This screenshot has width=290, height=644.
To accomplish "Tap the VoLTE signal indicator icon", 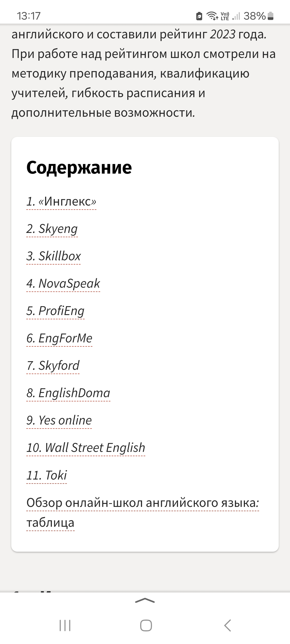I will (225, 16).
